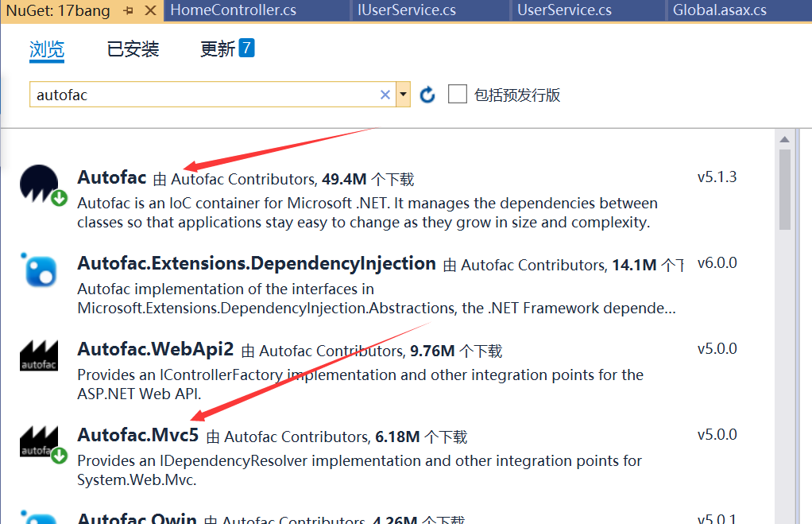Click version v5.1.3 of Autofac
This screenshot has height=524, width=812.
pyautogui.click(x=717, y=177)
